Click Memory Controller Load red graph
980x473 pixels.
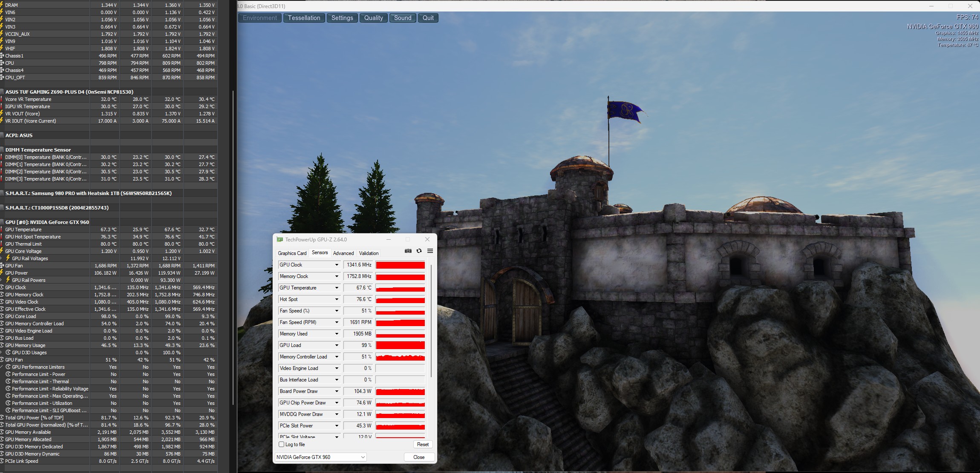point(400,357)
